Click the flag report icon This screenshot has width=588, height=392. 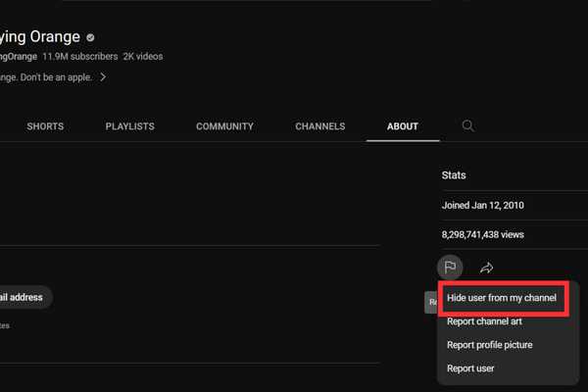pos(450,268)
